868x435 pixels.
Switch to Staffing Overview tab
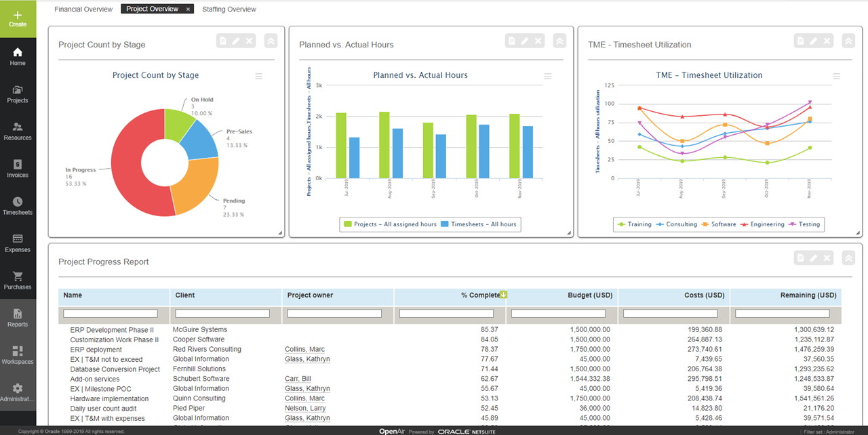tap(229, 9)
